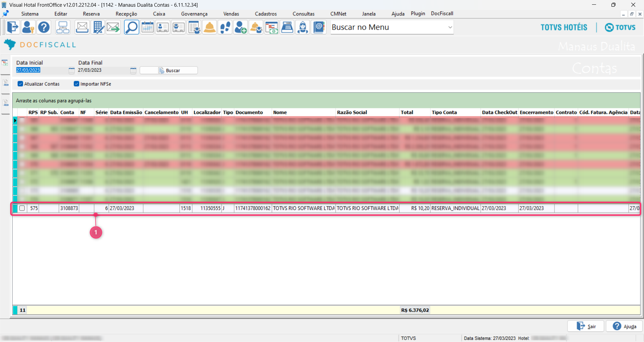Select the Conta cell 3108873
The width and height of the screenshot is (644, 342).
(69, 208)
